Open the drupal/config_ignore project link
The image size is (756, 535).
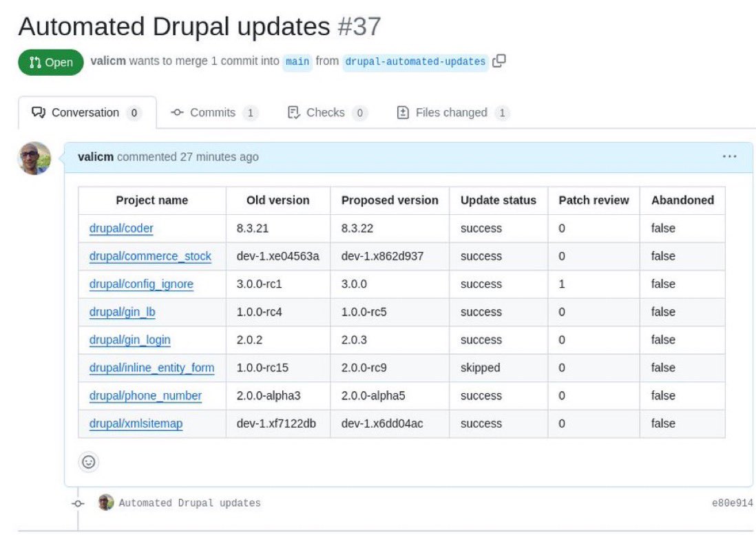tap(141, 284)
